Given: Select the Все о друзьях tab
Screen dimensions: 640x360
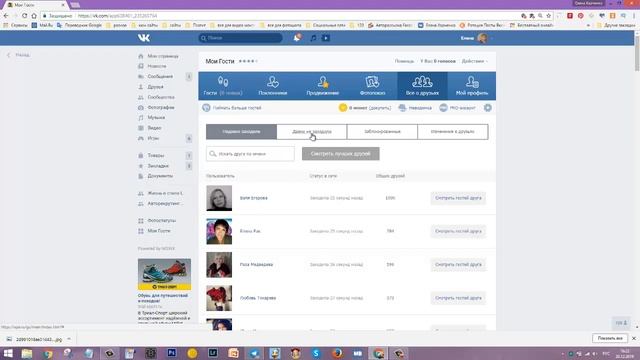Looking at the screenshot, I should (x=422, y=86).
